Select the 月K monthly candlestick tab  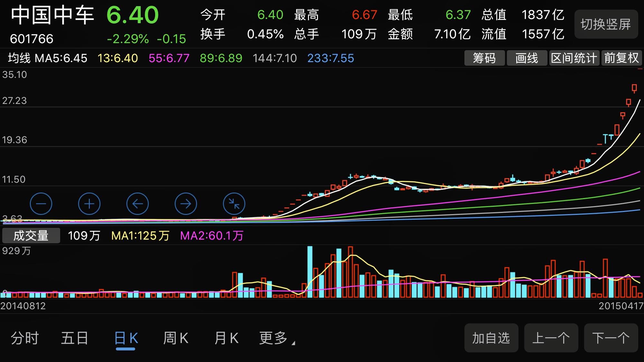[226, 338]
